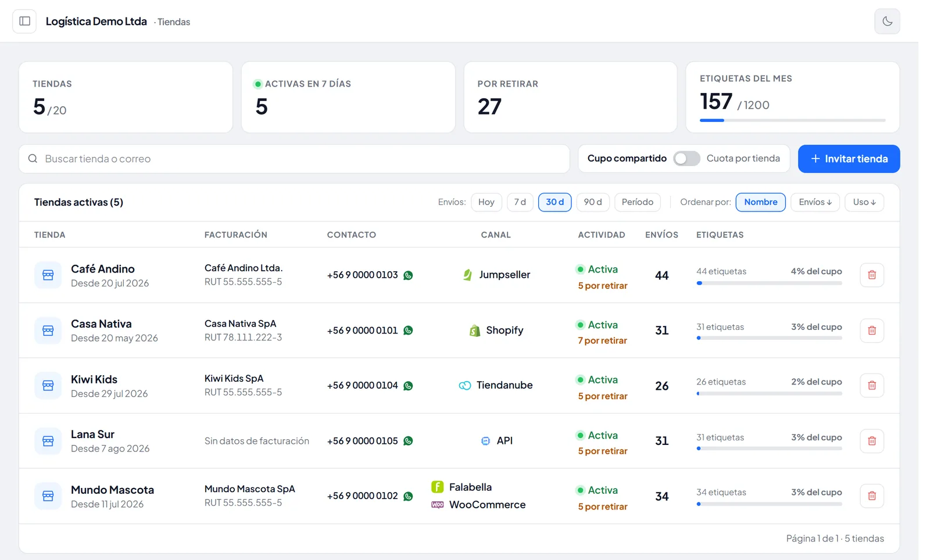Open the Período range option

pyautogui.click(x=638, y=202)
